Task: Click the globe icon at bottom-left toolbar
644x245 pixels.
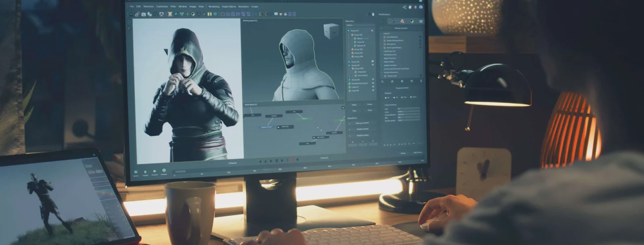Action: (136, 172)
